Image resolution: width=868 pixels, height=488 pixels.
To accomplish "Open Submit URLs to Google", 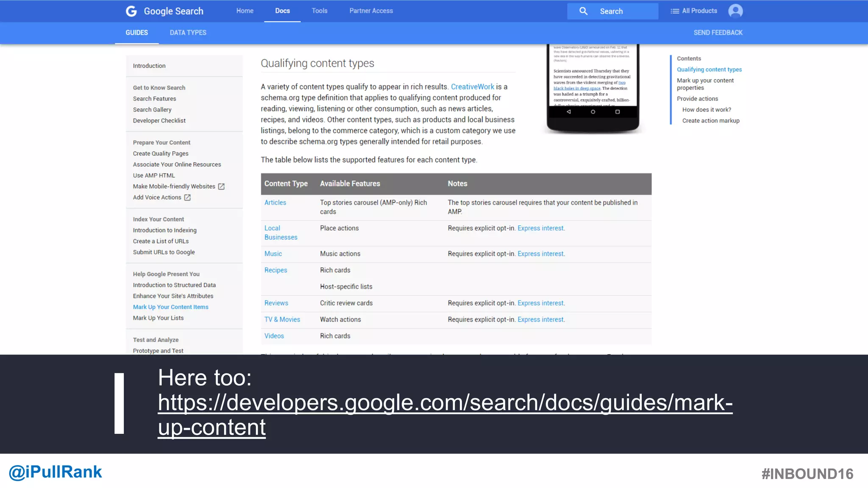I will tap(164, 252).
